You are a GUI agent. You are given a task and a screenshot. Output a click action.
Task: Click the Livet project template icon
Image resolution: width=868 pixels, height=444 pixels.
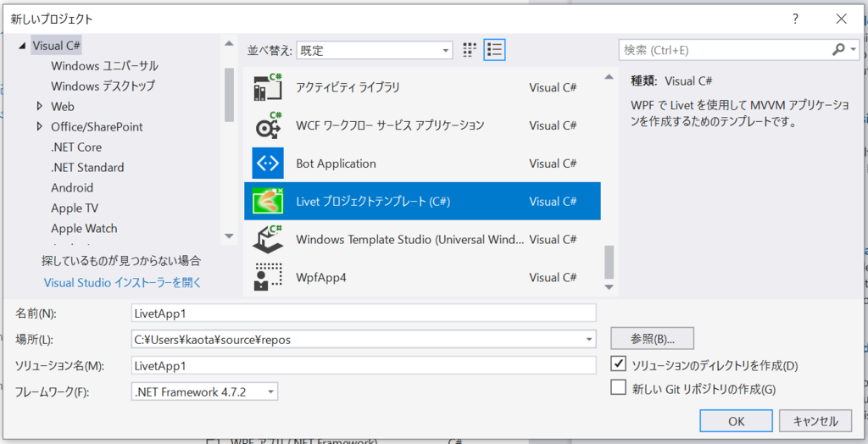click(268, 202)
